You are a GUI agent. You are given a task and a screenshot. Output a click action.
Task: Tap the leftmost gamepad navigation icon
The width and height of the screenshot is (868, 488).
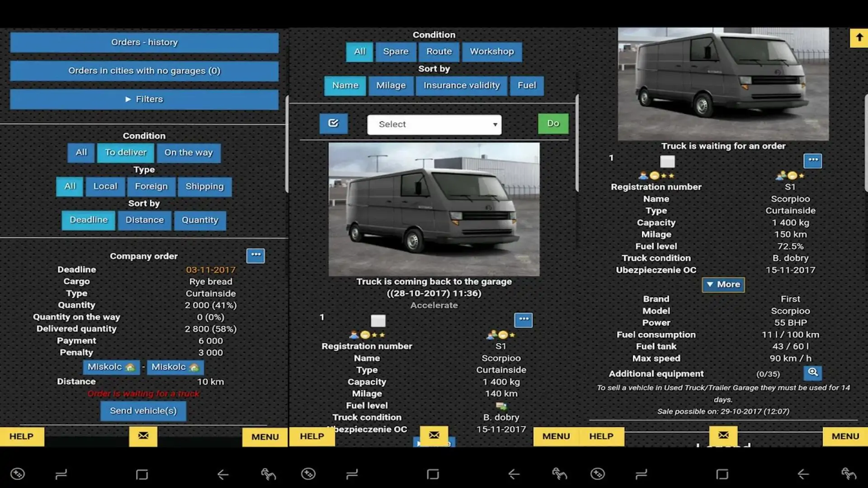click(x=18, y=474)
